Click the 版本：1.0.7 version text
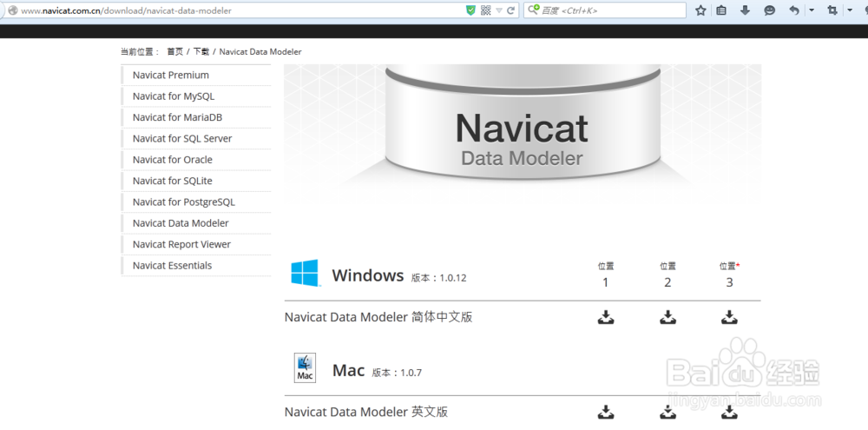 coord(397,373)
